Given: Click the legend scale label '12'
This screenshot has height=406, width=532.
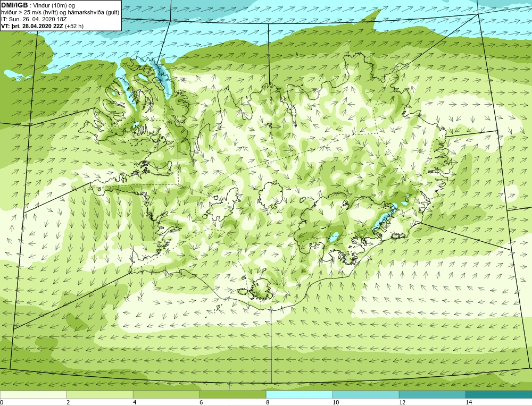Looking at the screenshot, I should [402, 402].
